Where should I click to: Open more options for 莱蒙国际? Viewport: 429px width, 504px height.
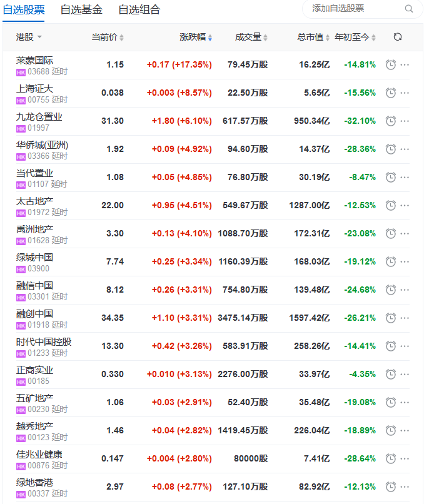(x=405, y=65)
